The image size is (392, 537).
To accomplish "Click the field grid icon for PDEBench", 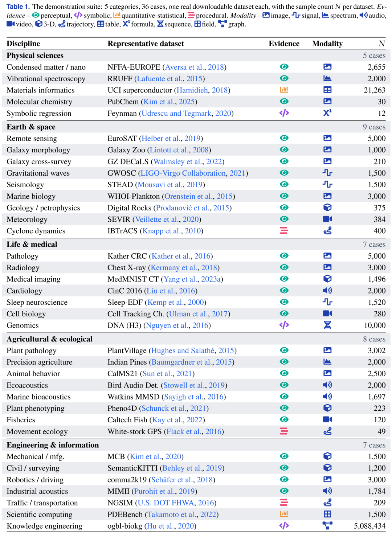I will tap(327, 514).
